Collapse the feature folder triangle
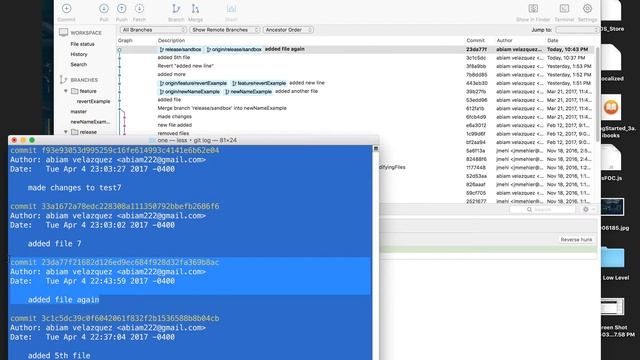640x360 pixels. click(66, 91)
